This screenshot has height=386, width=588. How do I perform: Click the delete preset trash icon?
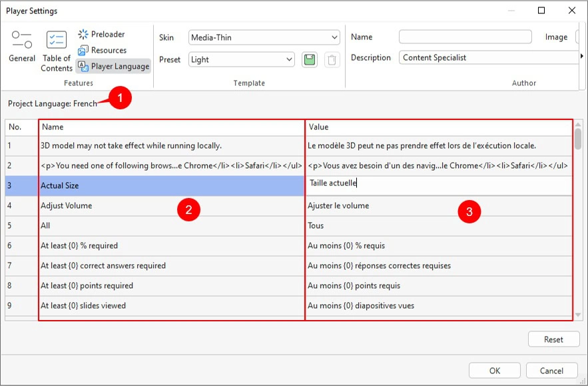332,59
